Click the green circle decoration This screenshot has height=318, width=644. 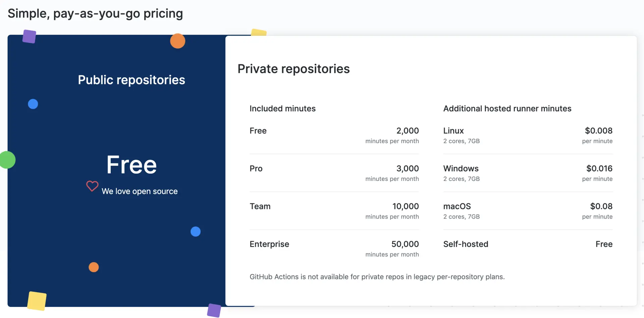click(7, 160)
